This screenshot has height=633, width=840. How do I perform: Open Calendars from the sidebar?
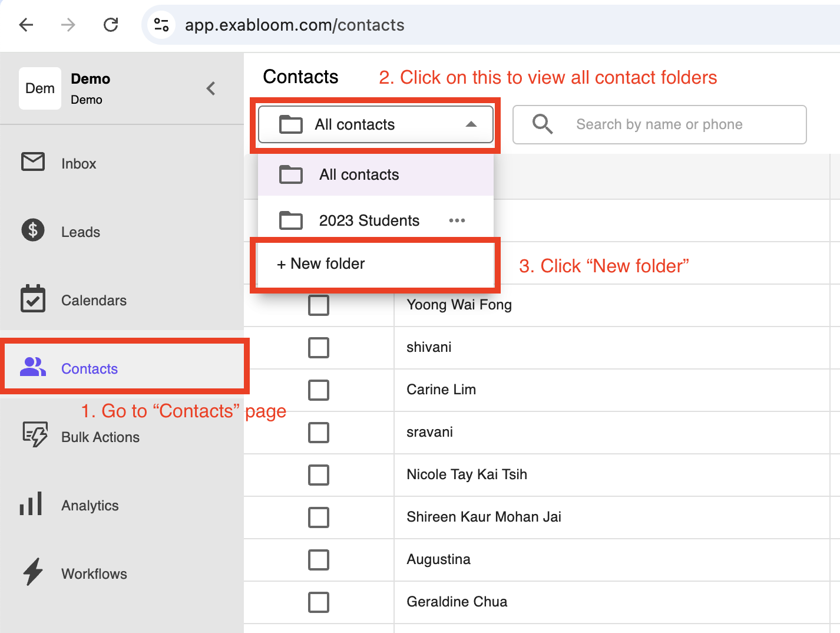pos(94,300)
